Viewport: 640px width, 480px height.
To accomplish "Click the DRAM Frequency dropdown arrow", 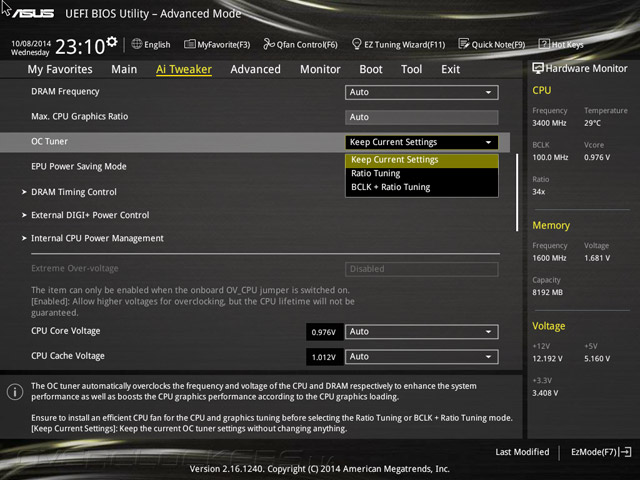I will coord(488,92).
